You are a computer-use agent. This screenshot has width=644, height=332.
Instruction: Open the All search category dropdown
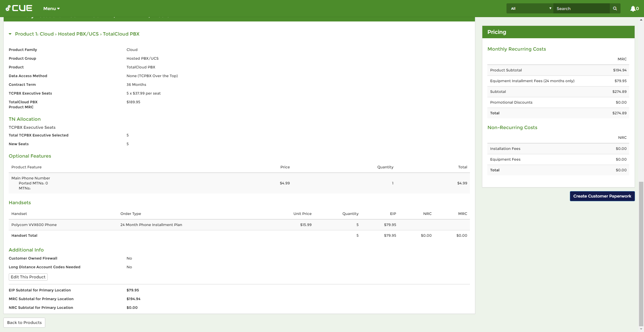click(530, 8)
